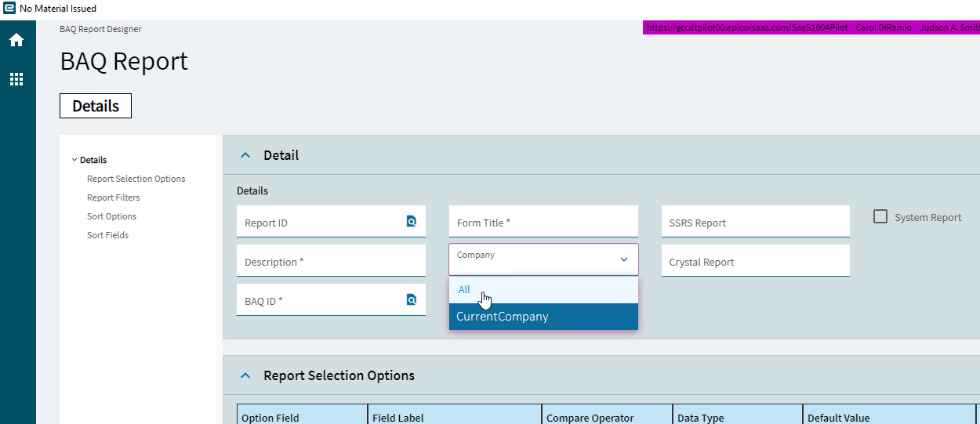Collapse the Details tree node
The height and width of the screenshot is (424, 980).
(74, 160)
